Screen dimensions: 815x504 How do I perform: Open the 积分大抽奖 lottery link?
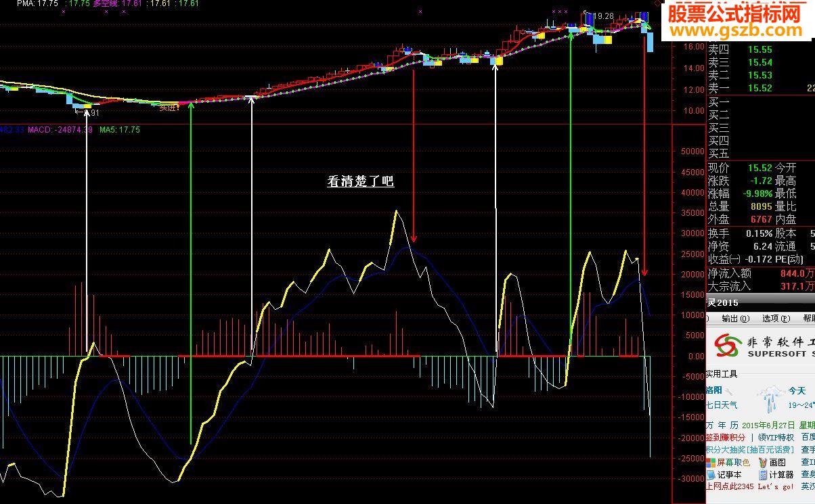749,450
